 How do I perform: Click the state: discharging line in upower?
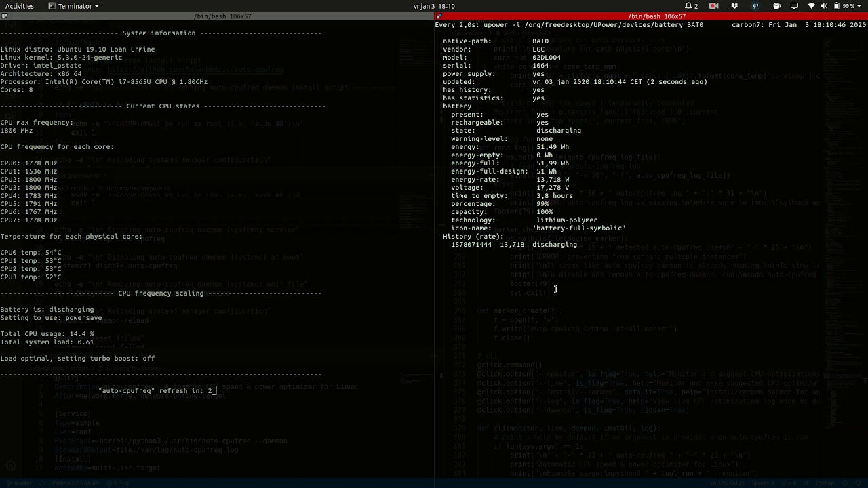click(516, 130)
